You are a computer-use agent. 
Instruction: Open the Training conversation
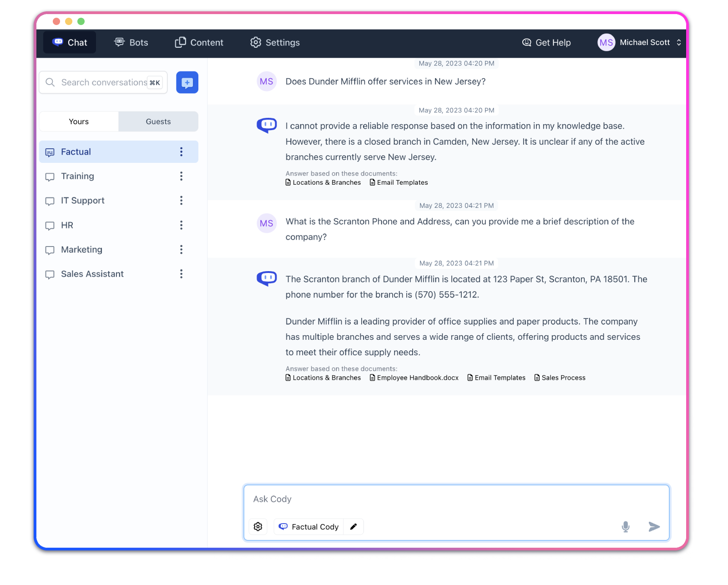click(119, 176)
